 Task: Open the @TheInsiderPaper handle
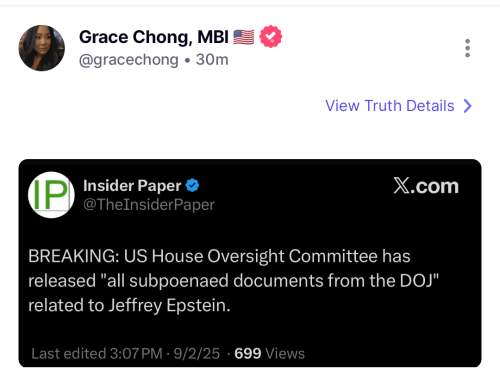click(x=149, y=205)
